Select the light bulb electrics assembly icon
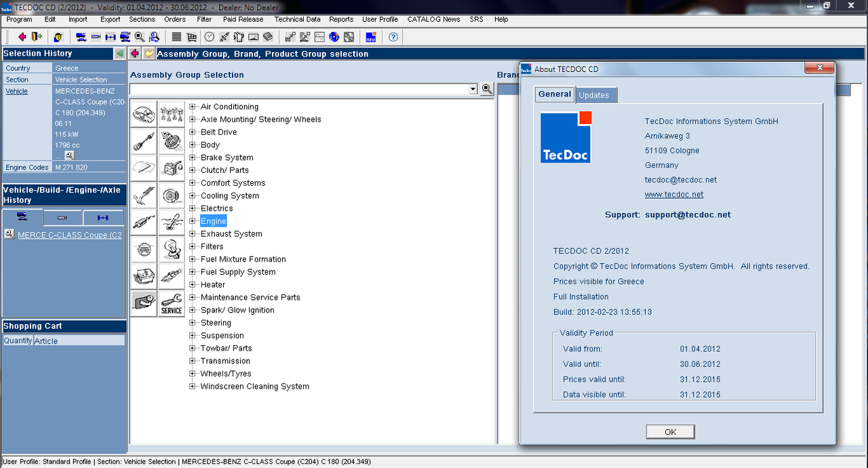Image resolution: width=868 pixels, height=468 pixels. 172,250
